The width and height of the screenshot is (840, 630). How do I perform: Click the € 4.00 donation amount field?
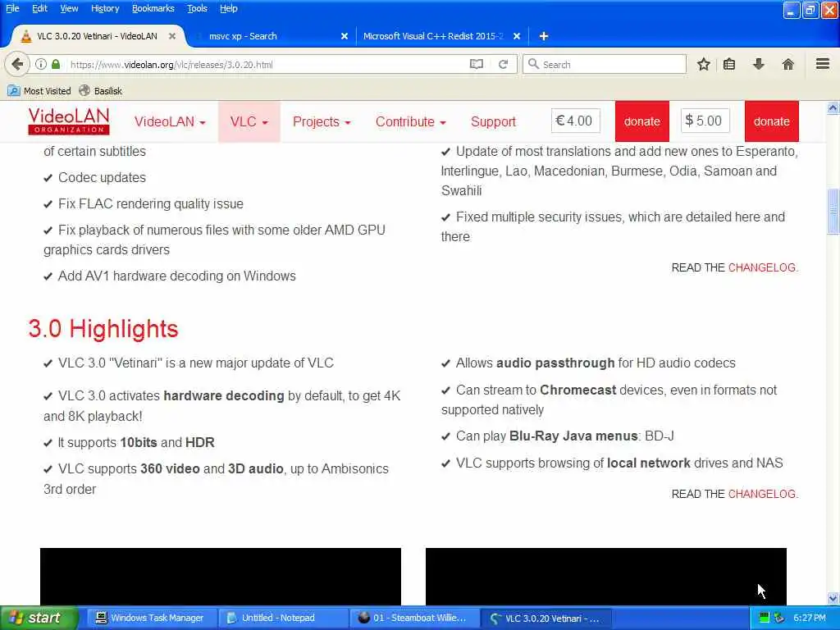tap(575, 121)
